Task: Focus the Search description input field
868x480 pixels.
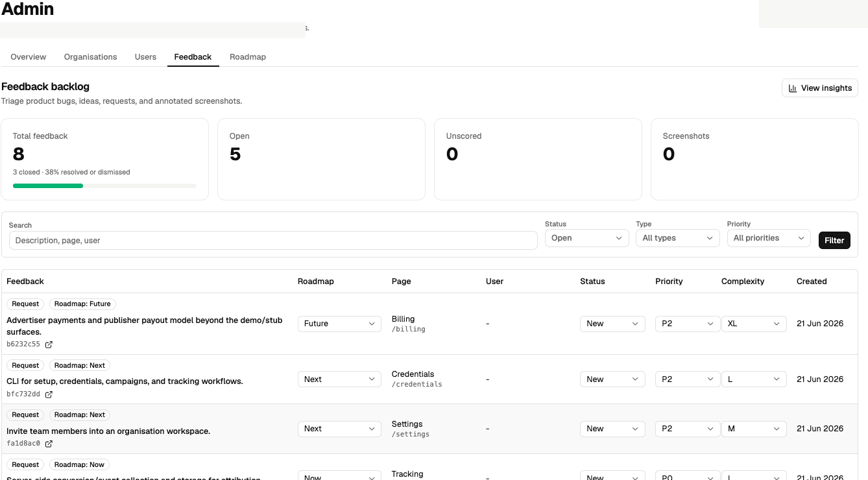Action: pos(273,240)
